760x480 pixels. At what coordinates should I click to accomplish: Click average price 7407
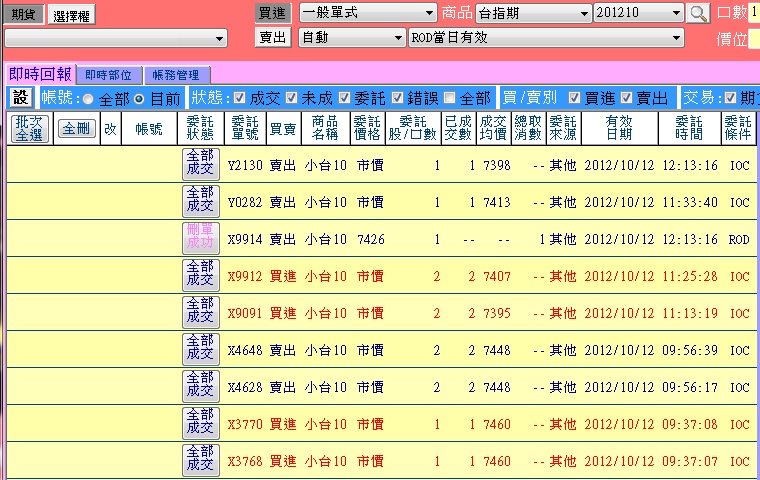[497, 276]
